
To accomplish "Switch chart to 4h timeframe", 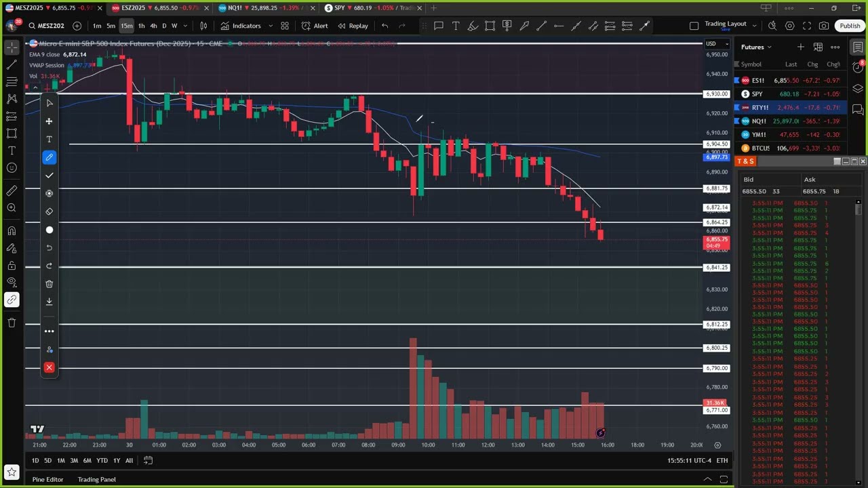I will (153, 26).
